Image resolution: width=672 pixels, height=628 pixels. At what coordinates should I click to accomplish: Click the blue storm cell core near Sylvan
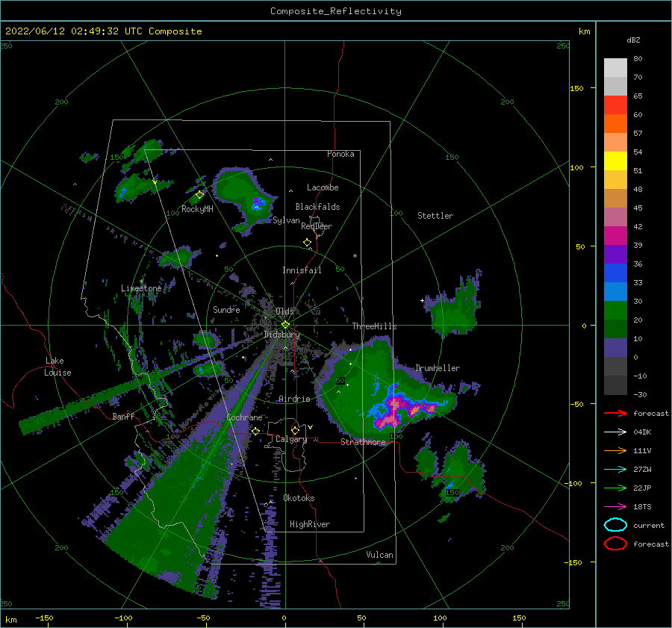tap(258, 202)
